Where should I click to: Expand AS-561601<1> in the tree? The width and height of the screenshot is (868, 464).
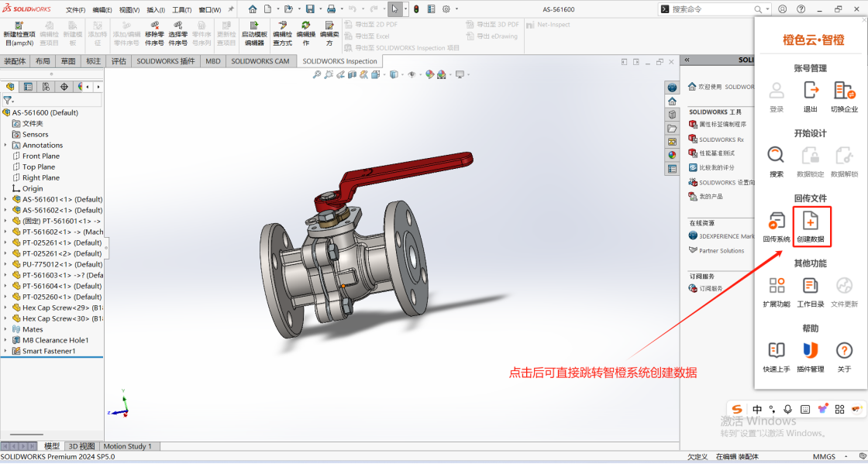pos(5,199)
